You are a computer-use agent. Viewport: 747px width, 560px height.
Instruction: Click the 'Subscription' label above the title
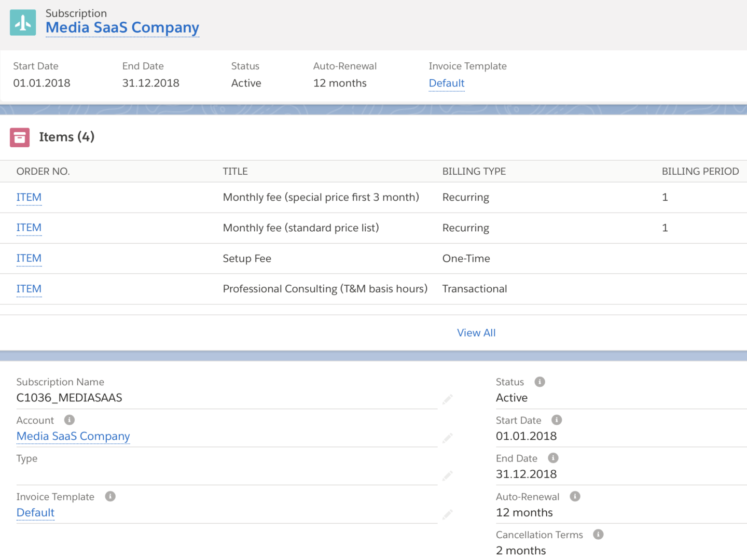[x=76, y=13]
